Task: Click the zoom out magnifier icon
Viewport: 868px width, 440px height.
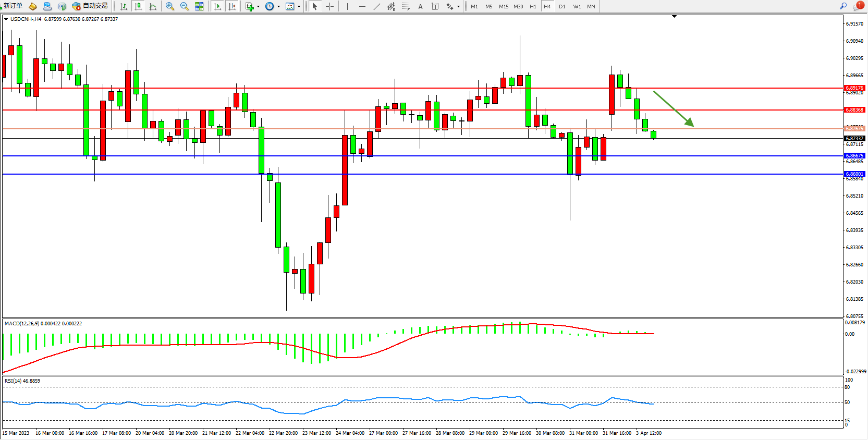Action: tap(184, 6)
